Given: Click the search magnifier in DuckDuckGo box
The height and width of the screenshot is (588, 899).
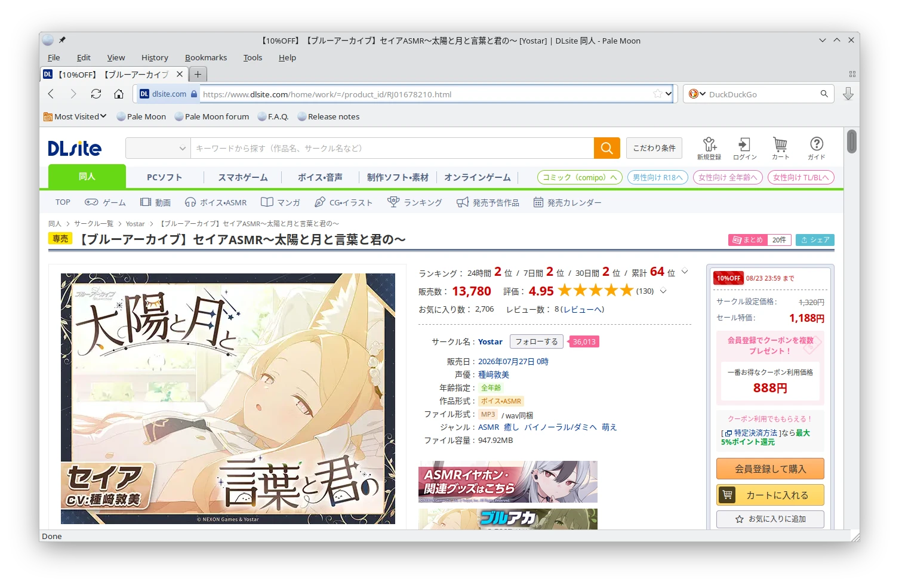Looking at the screenshot, I should coord(824,94).
